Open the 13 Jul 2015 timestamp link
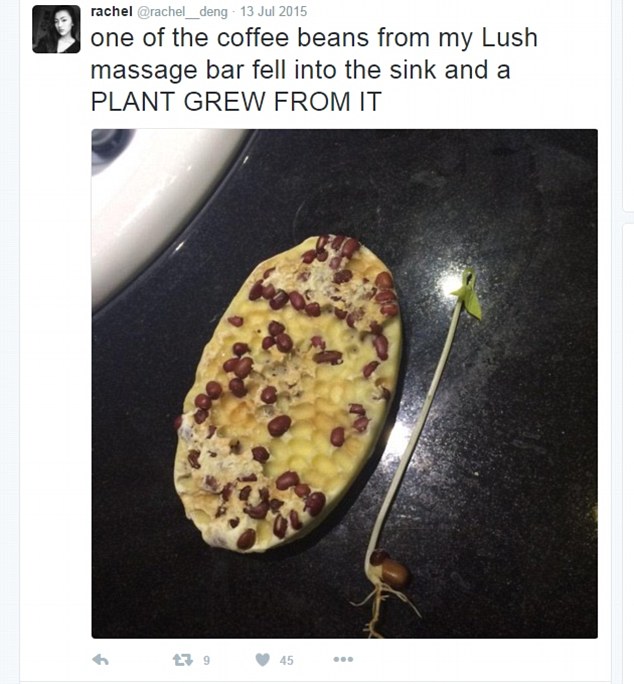Viewport: 634px width, 684px height. point(274,11)
